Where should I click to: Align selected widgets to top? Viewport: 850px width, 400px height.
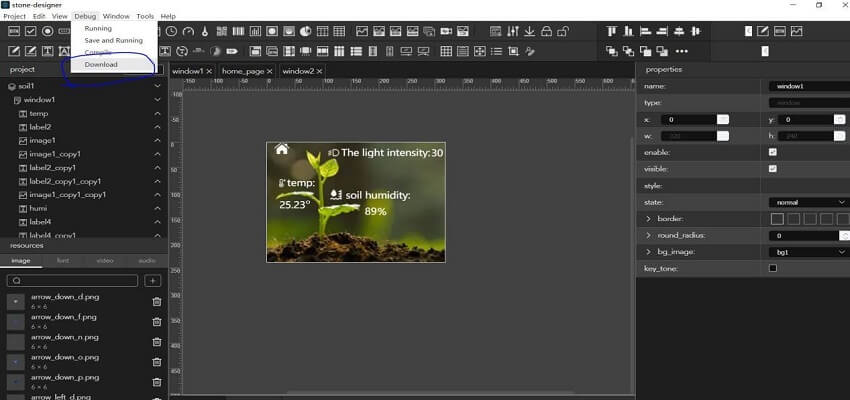612,31
